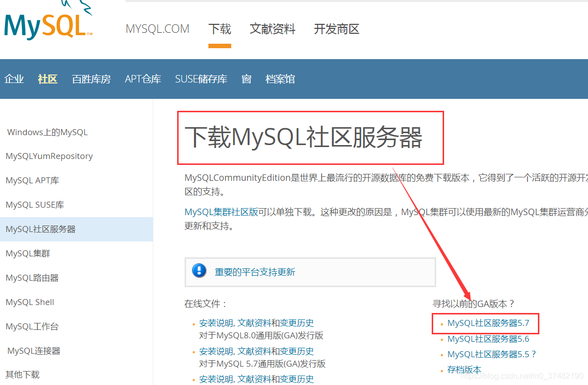The image size is (588, 385).
Task: Open 其他下载 in the sidebar
Action: [22, 375]
